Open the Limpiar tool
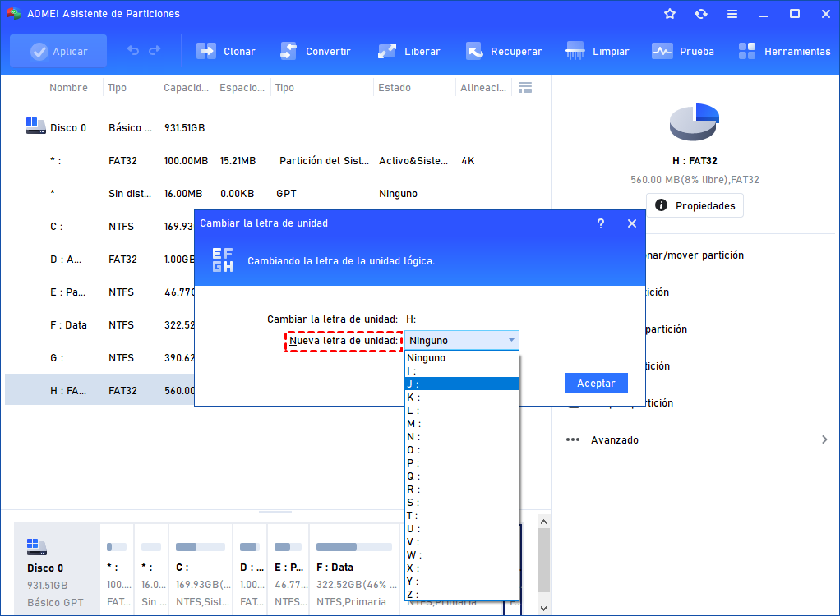Image resolution: width=840 pixels, height=616 pixels. (x=598, y=52)
